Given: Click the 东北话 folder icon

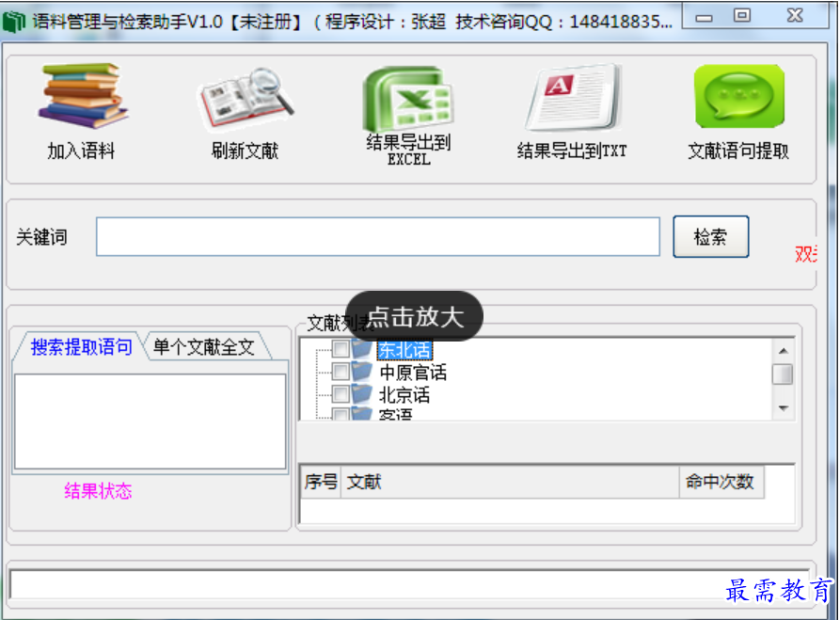Looking at the screenshot, I should click(x=362, y=349).
